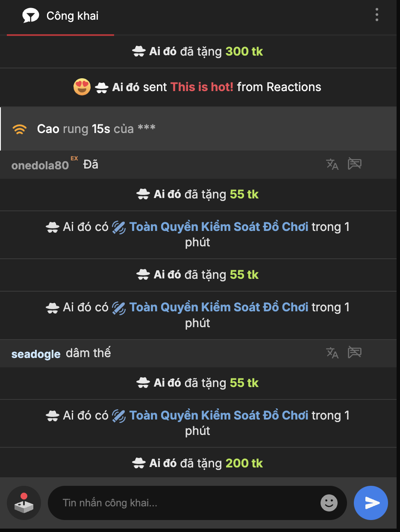Click the vibration signal icon beside Cao
The width and height of the screenshot is (400, 532).
pyautogui.click(x=20, y=129)
